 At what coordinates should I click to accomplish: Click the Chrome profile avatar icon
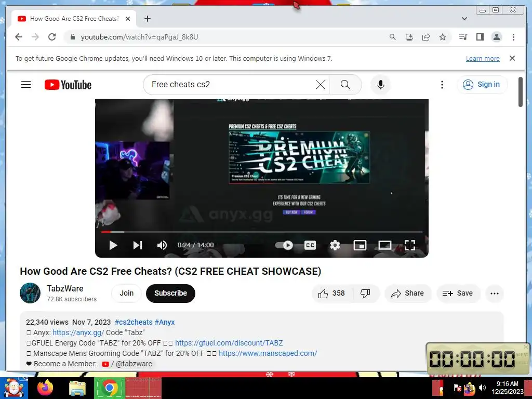point(496,37)
